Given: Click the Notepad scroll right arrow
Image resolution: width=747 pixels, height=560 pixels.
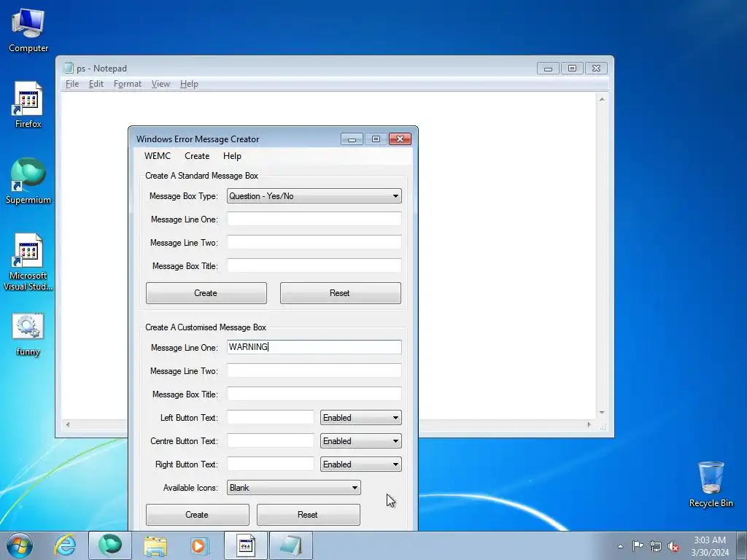Looking at the screenshot, I should [589, 424].
